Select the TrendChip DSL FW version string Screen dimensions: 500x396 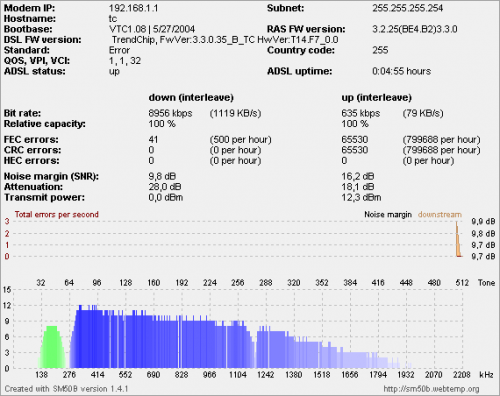click(x=225, y=40)
